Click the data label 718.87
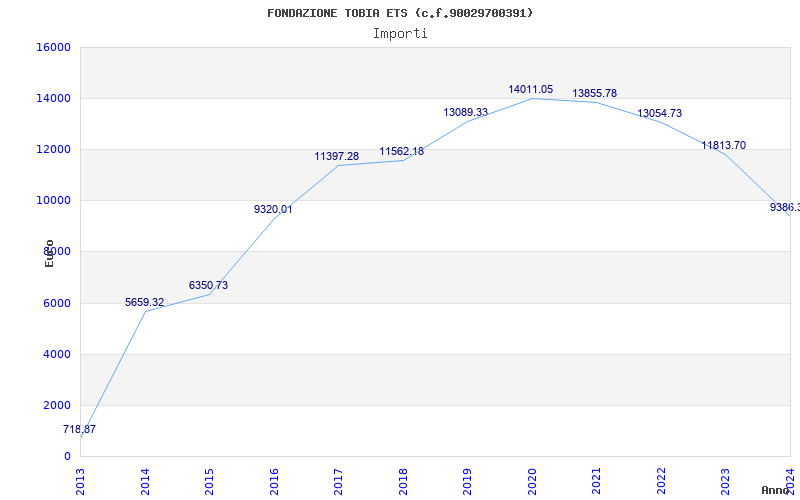This screenshot has width=800, height=500. click(80, 430)
